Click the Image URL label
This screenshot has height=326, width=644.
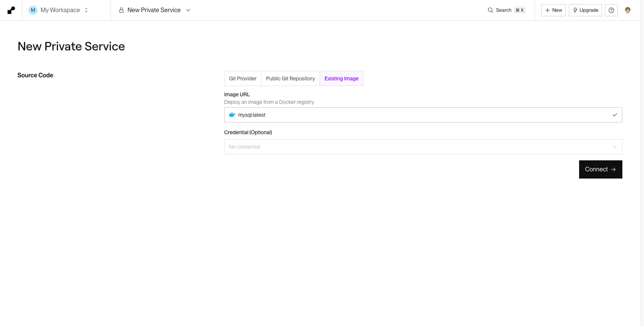(237, 94)
